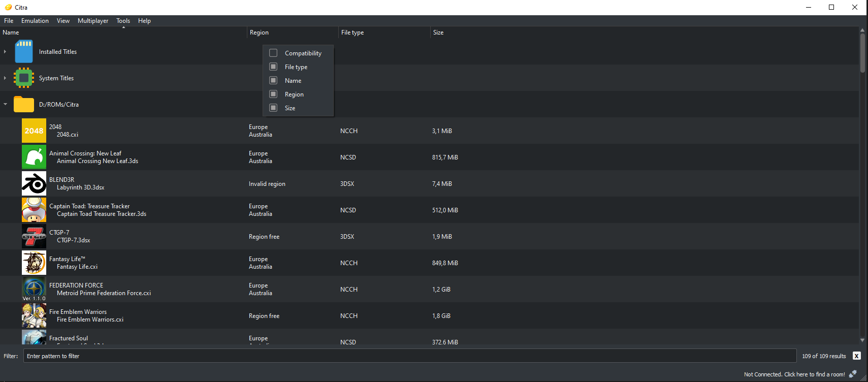The image size is (868, 382).
Task: Select the Fantasy Life game icon
Action: tap(34, 263)
